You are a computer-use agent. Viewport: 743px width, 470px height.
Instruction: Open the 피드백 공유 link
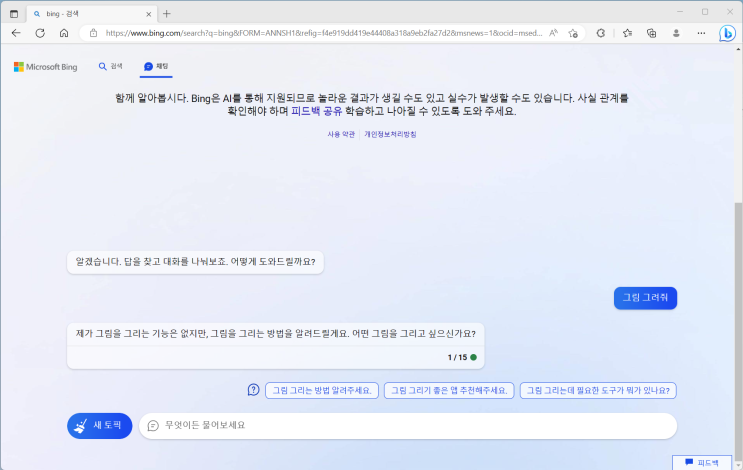[x=316, y=111]
